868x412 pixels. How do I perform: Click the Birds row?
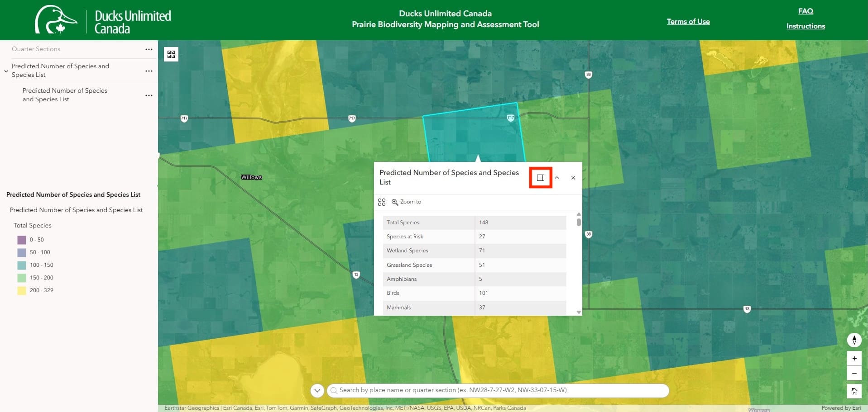[475, 293]
